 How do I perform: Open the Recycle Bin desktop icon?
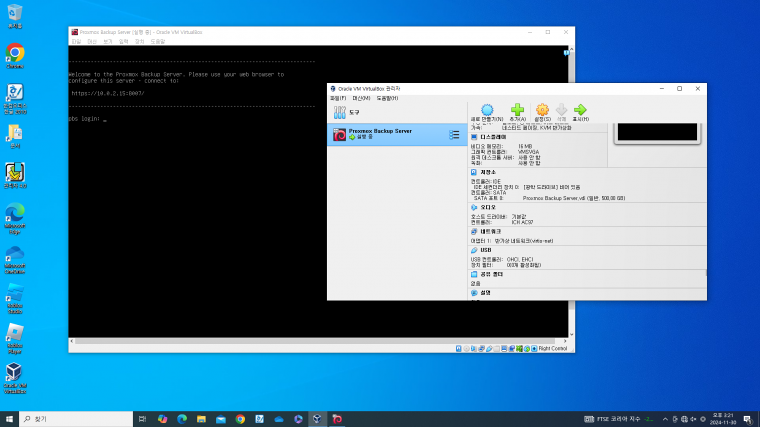15,16
